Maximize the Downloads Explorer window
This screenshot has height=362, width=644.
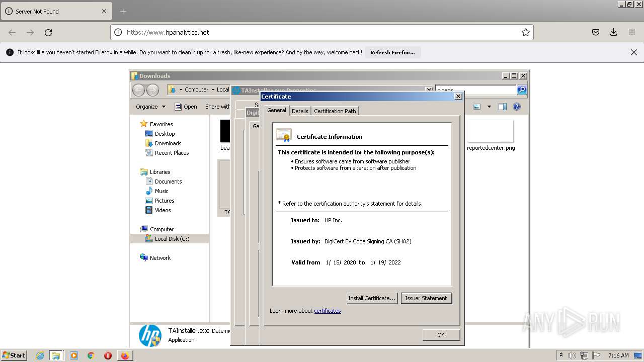point(514,76)
